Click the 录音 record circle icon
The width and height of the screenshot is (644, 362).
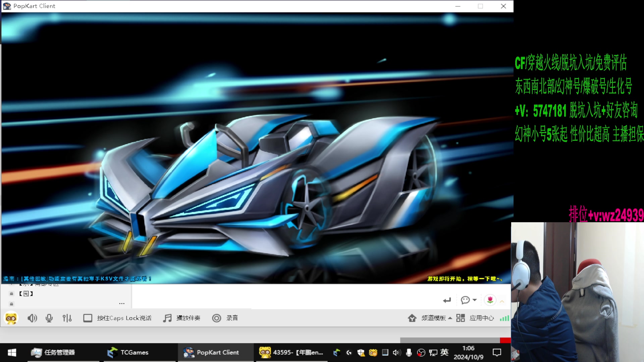pyautogui.click(x=217, y=318)
